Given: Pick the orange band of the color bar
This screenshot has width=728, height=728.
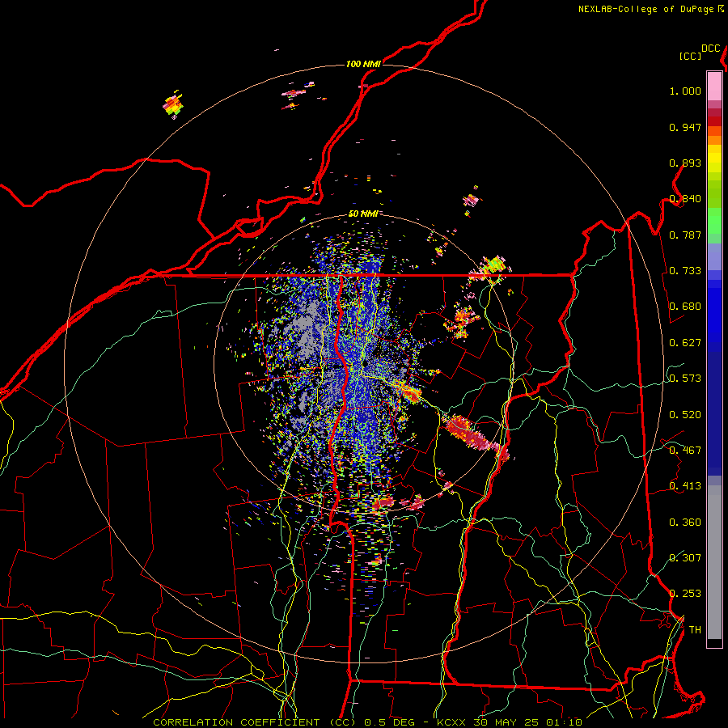Looking at the screenshot, I should 714,140.
